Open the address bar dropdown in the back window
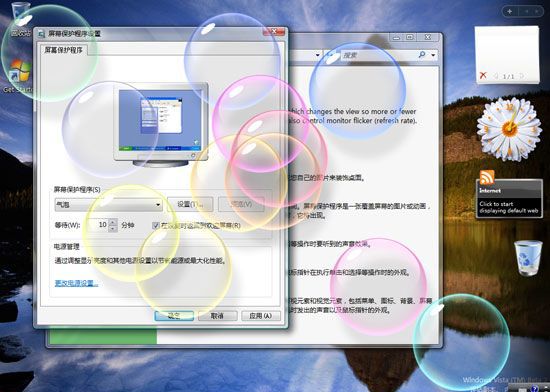This screenshot has height=392, width=550. pos(318,55)
